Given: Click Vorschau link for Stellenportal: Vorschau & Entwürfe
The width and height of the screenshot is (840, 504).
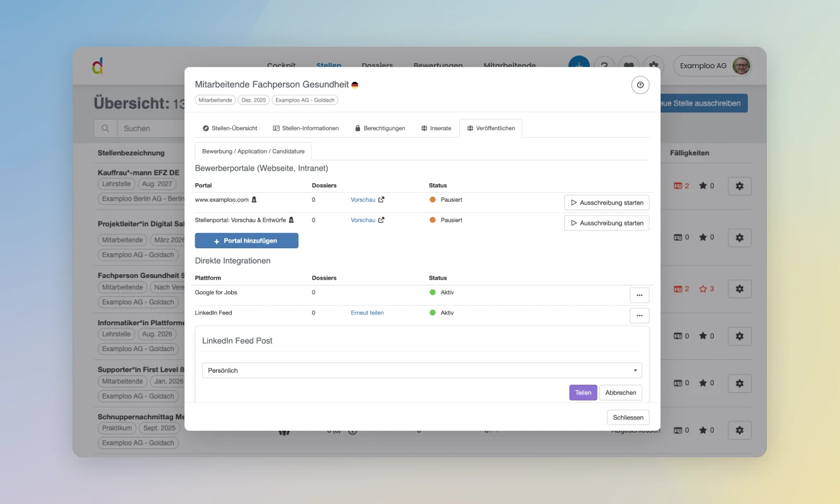Looking at the screenshot, I should [363, 220].
